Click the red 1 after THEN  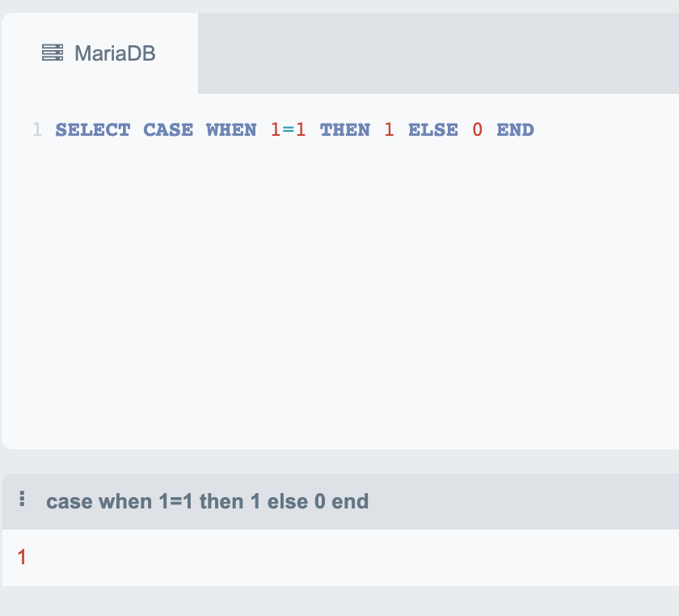tap(389, 129)
